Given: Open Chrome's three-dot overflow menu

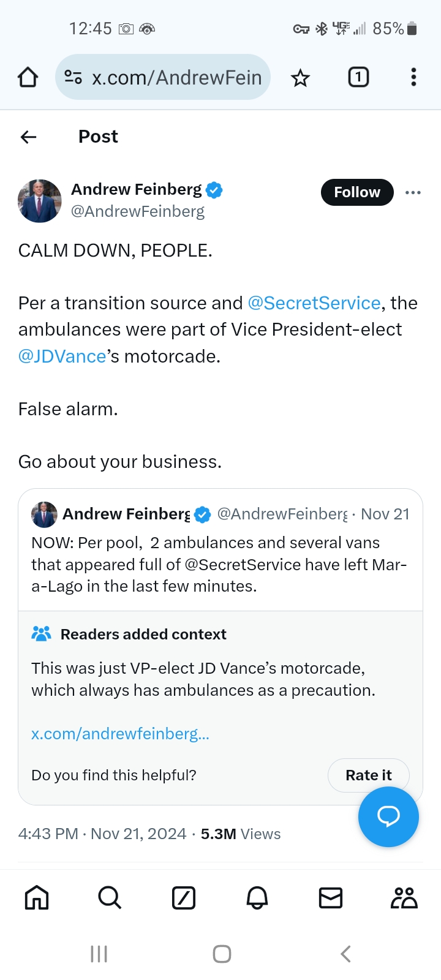Looking at the screenshot, I should coord(413,77).
